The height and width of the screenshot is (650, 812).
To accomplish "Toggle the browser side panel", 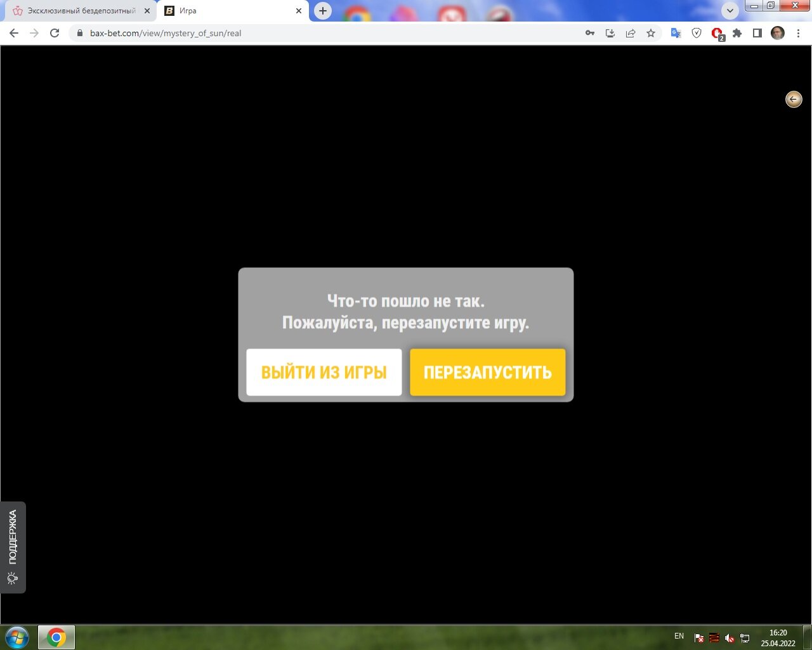I will [757, 33].
